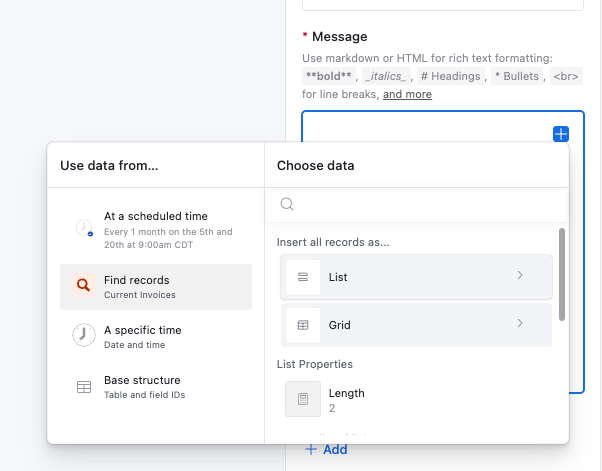Click the 'Use data from...' heading
This screenshot has width=602, height=471.
click(x=109, y=165)
